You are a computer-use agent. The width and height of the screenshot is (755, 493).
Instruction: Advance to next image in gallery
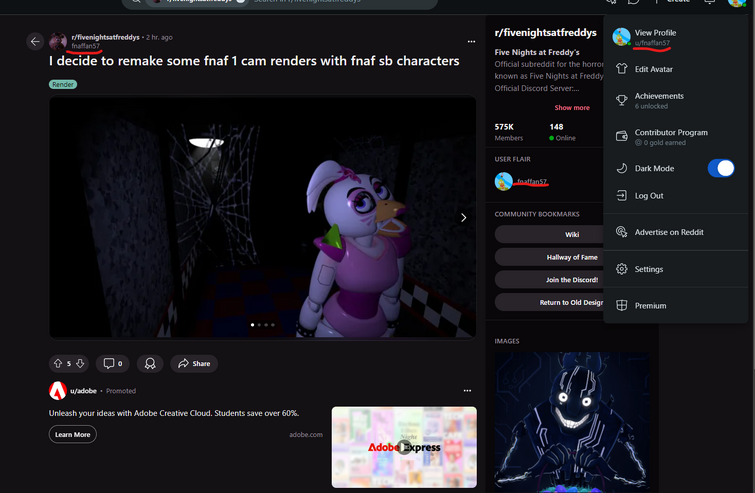[463, 218]
